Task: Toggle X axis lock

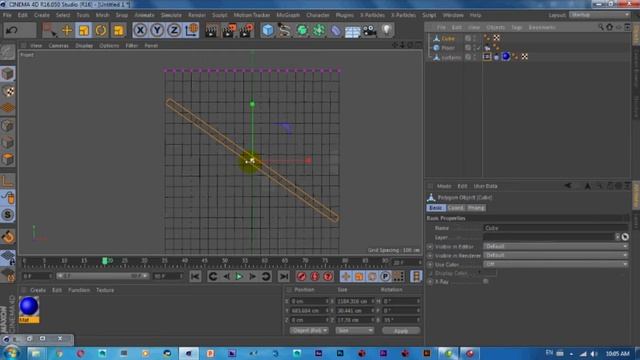Action: 140,30
